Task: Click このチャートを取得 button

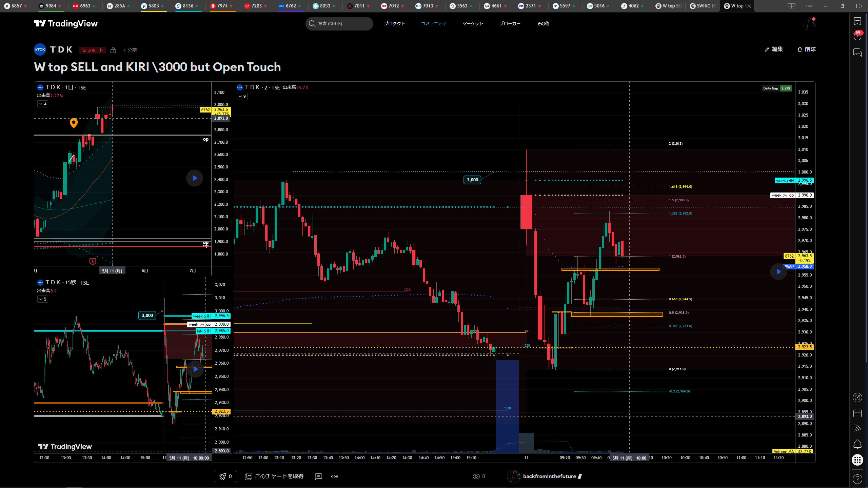Action: 274,476
